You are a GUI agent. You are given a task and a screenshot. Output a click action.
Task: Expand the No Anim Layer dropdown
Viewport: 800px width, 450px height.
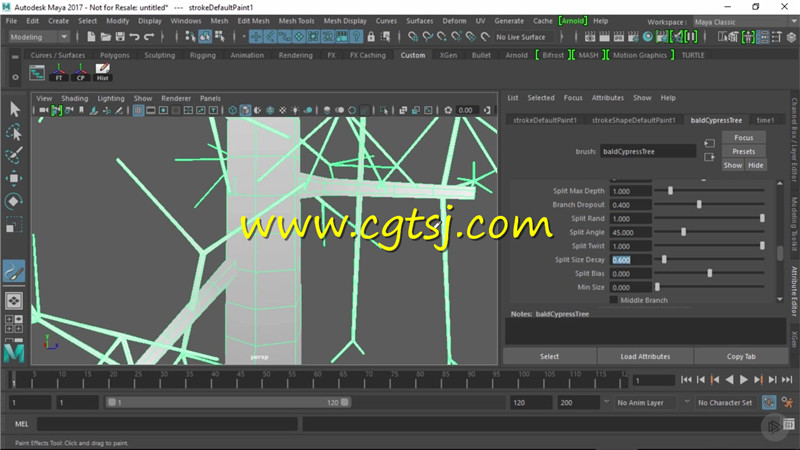pos(607,403)
